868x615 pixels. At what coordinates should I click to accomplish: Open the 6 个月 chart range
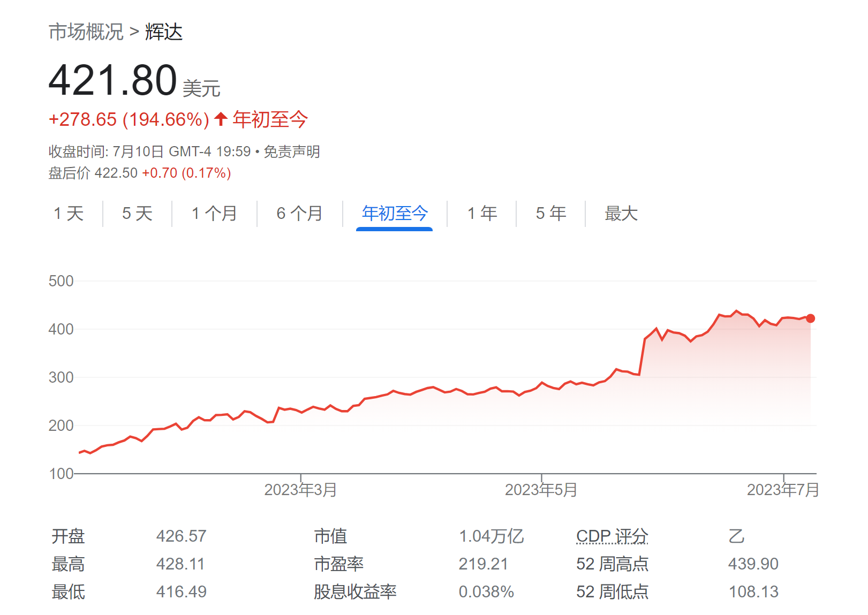[x=299, y=214]
